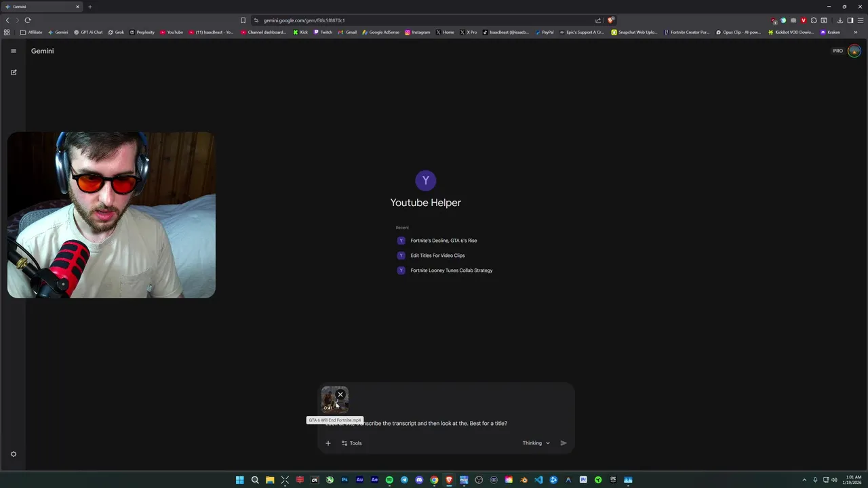This screenshot has width=868, height=488.
Task: Open Visual Studio Code from taskbar
Action: click(x=538, y=480)
